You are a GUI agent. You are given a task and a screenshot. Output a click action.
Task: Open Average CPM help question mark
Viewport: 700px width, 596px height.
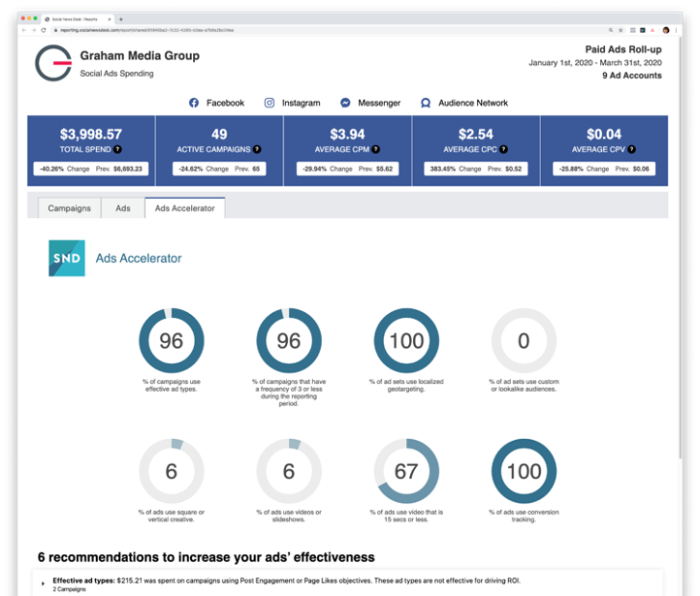click(x=376, y=149)
